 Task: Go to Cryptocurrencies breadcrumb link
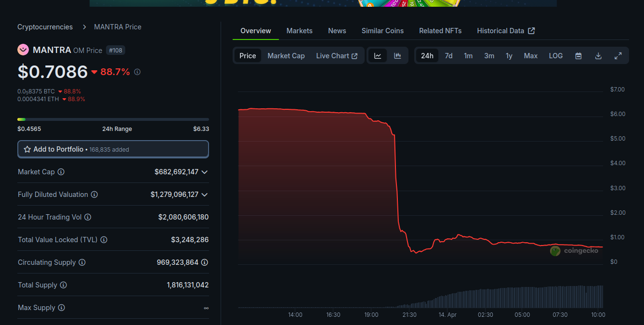pos(45,27)
